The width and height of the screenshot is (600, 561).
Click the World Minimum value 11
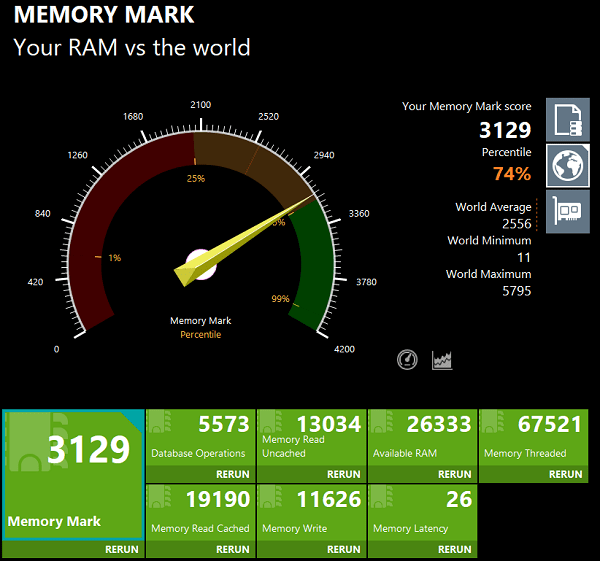(x=524, y=257)
